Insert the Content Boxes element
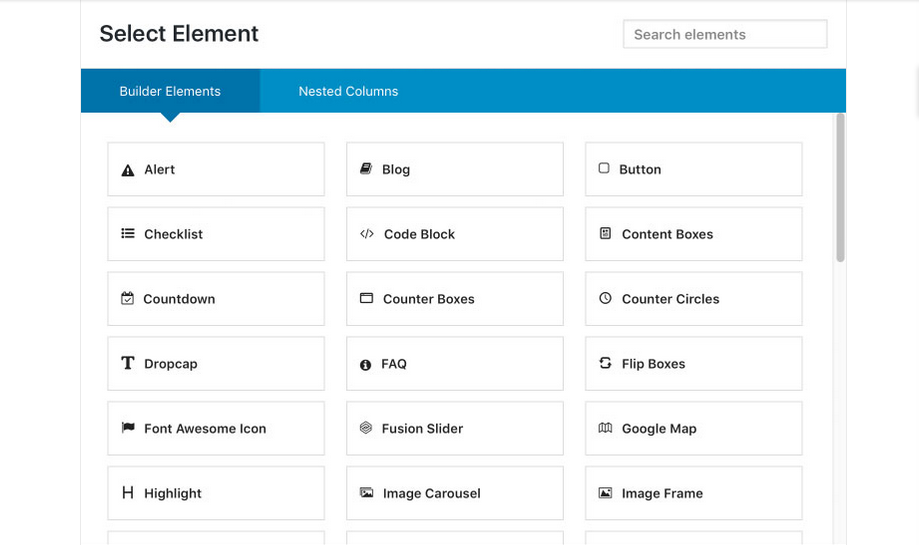919x545 pixels. (693, 234)
